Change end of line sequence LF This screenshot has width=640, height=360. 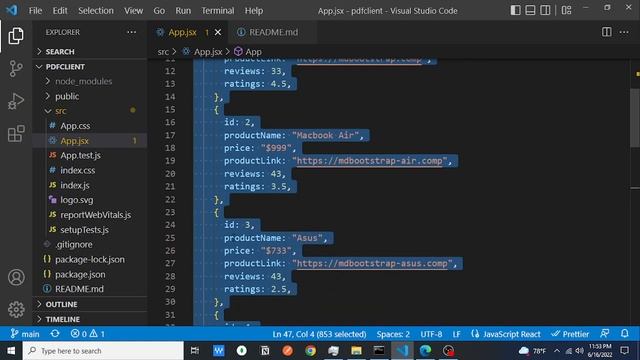tap(456, 334)
